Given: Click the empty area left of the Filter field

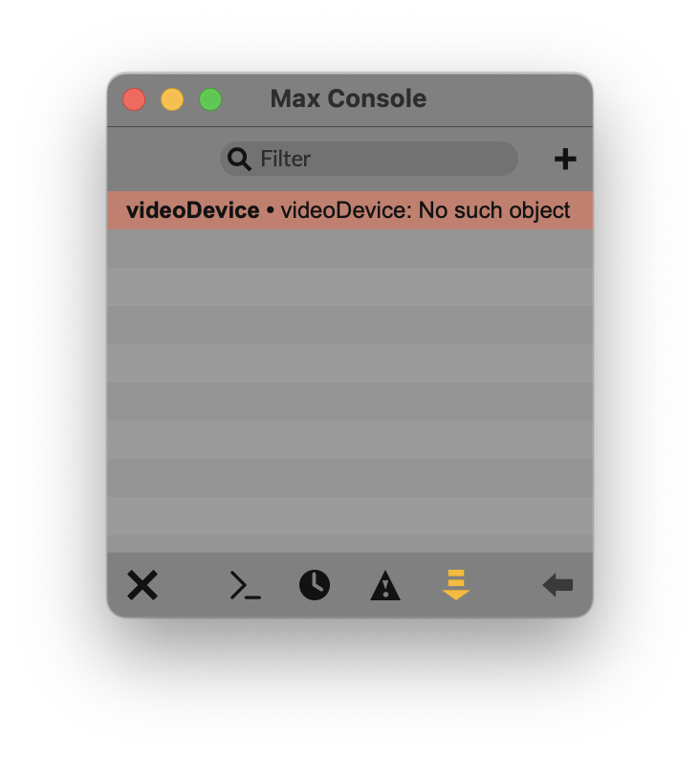Looking at the screenshot, I should pos(164,159).
